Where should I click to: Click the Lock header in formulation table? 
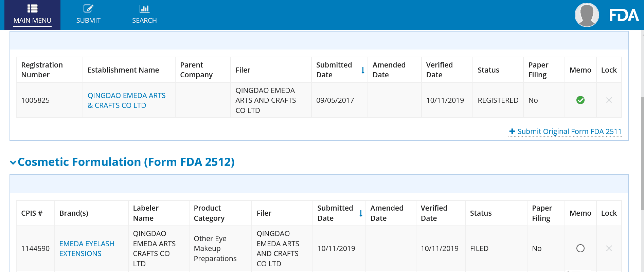tap(609, 213)
